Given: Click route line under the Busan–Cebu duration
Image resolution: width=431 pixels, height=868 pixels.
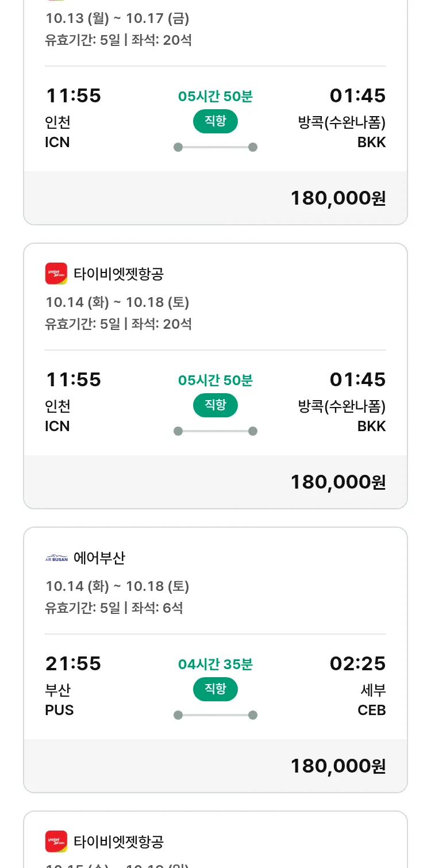Looking at the screenshot, I should coord(215,715).
